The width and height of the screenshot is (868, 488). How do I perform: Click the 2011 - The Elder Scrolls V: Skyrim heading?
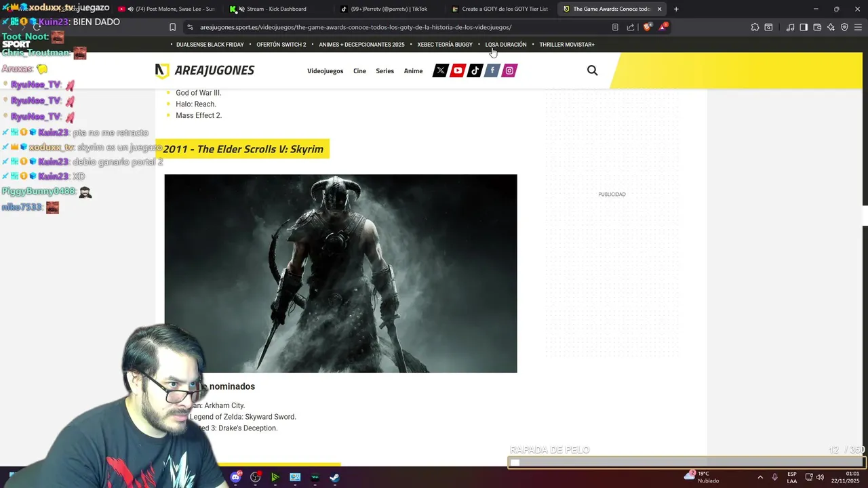(x=243, y=149)
